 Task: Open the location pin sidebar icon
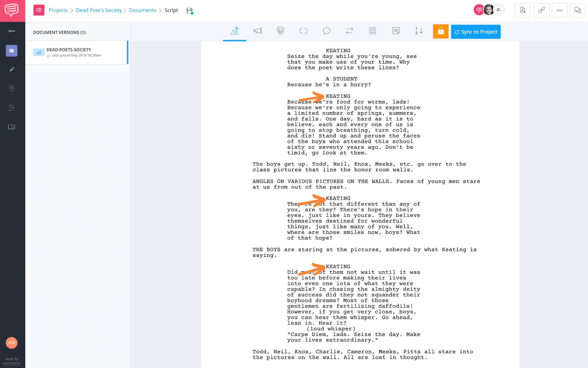tap(12, 89)
